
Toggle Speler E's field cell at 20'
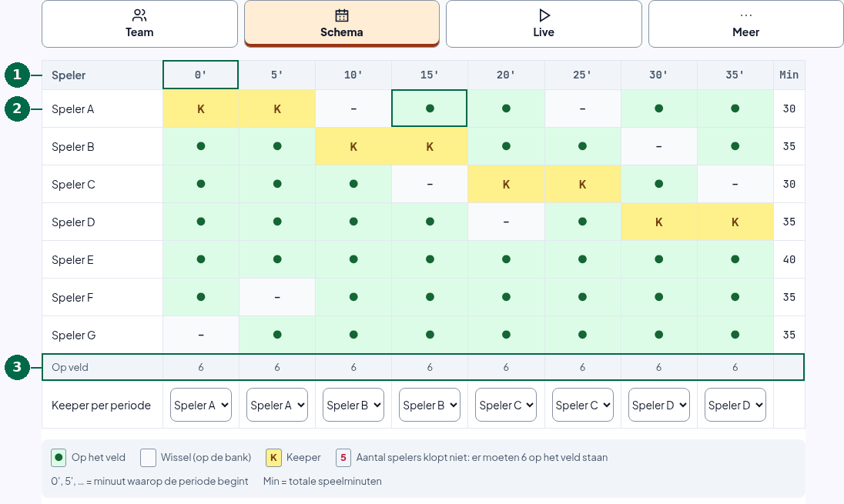point(506,259)
